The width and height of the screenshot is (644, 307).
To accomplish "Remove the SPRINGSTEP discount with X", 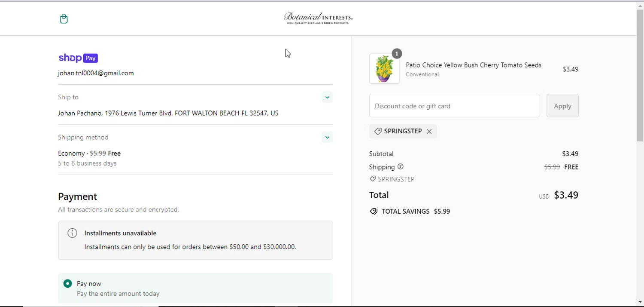I will tap(429, 132).
